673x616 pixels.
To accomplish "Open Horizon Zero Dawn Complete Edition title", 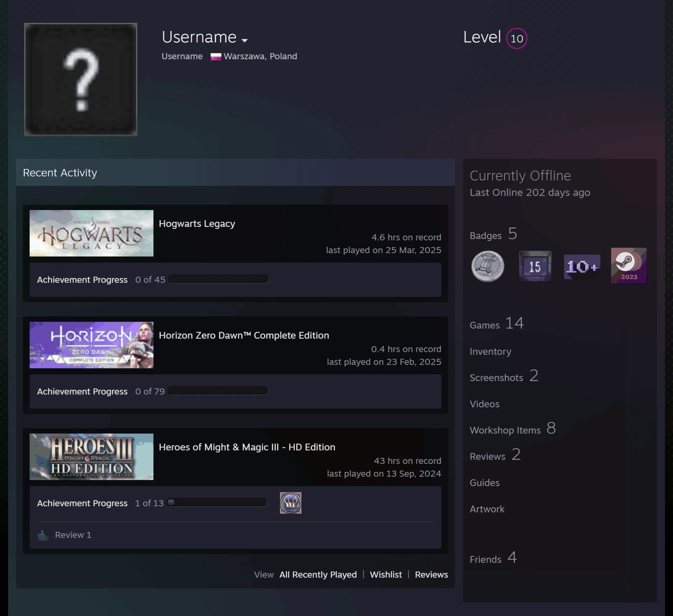I will coord(244,336).
